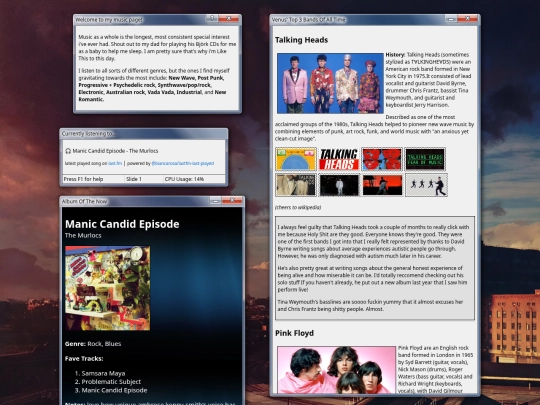Open the red faces Remain in Light thumbnail
The height and width of the screenshot is (405, 540).
[382, 159]
